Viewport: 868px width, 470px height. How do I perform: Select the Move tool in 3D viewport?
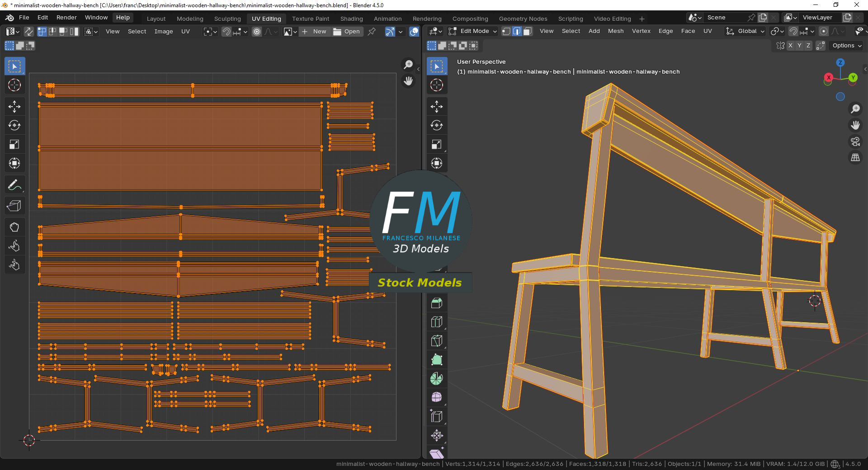437,107
